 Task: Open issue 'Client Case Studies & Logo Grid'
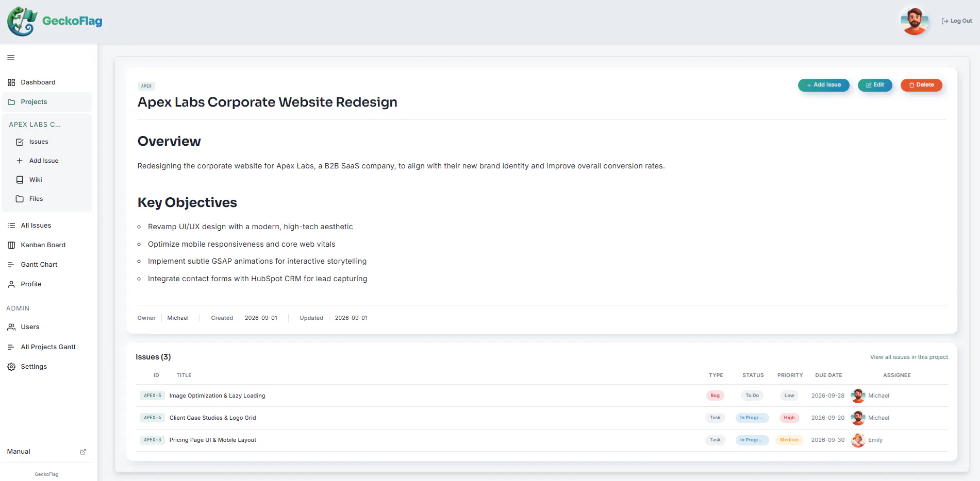212,418
